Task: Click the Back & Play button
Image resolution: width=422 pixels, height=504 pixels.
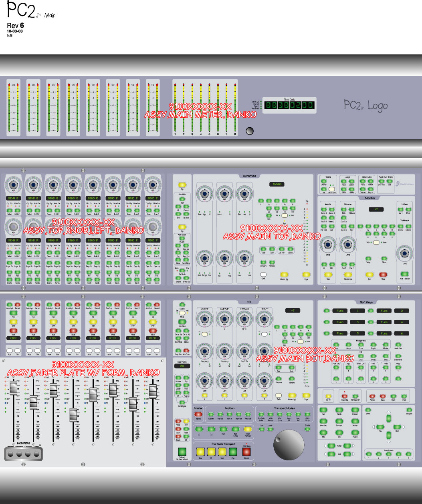Action: [x=236, y=429]
